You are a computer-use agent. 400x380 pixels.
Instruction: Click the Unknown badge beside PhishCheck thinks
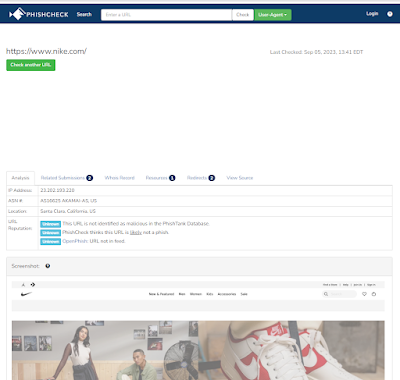coord(50,233)
